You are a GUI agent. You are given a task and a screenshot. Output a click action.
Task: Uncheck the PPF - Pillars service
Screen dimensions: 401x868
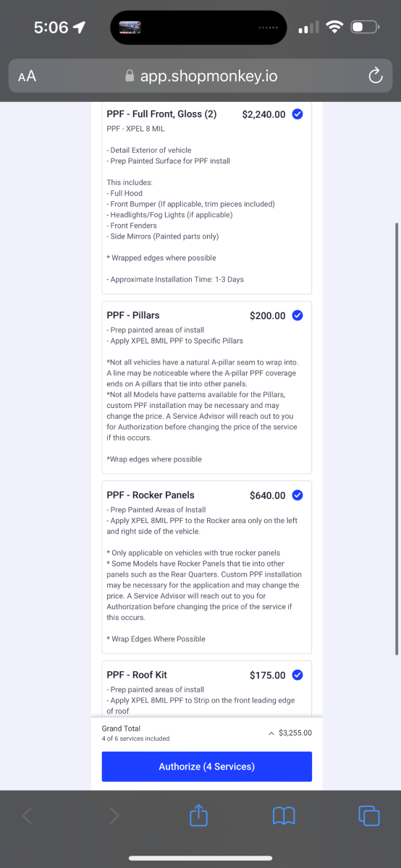tap(297, 315)
